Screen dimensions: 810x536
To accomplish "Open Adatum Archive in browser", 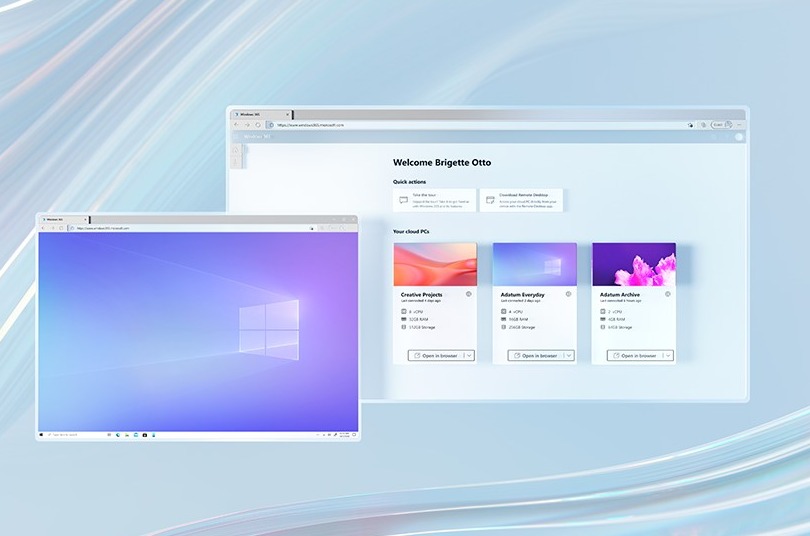I will (634, 356).
